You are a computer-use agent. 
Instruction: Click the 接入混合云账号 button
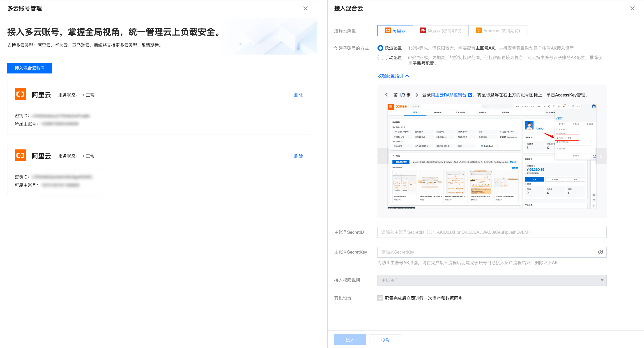coord(30,68)
